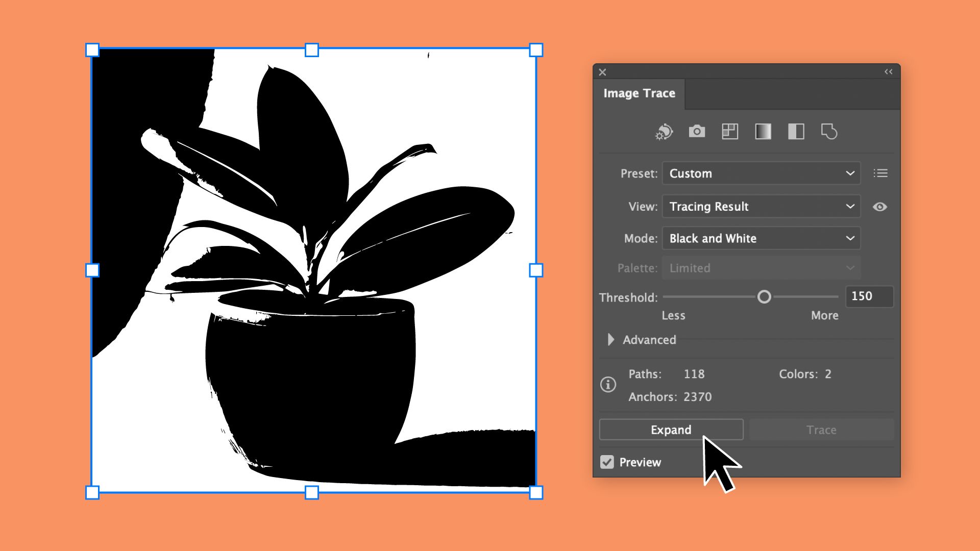Collapse the panel with double-arrow icon
The image size is (980, 551).
click(x=889, y=72)
